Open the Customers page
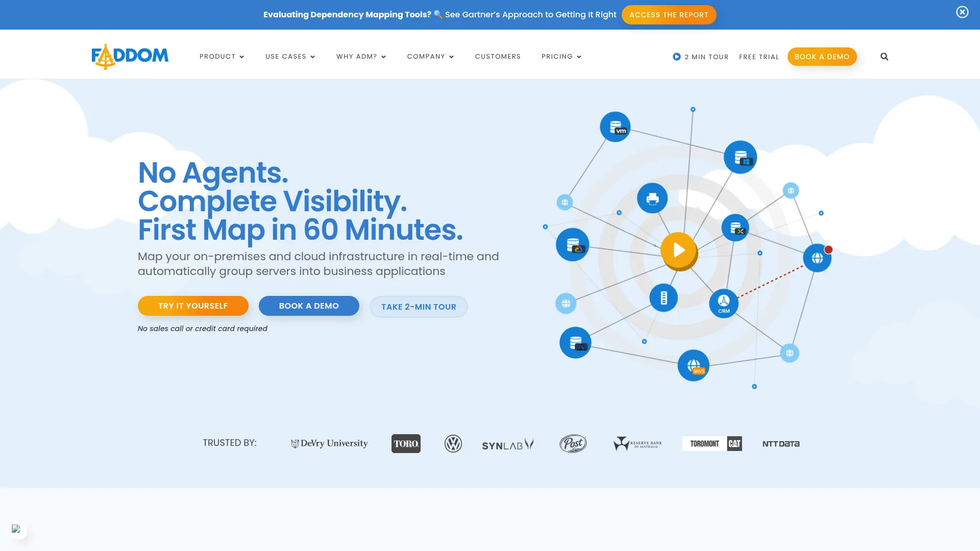This screenshot has height=551, width=980. pos(498,57)
